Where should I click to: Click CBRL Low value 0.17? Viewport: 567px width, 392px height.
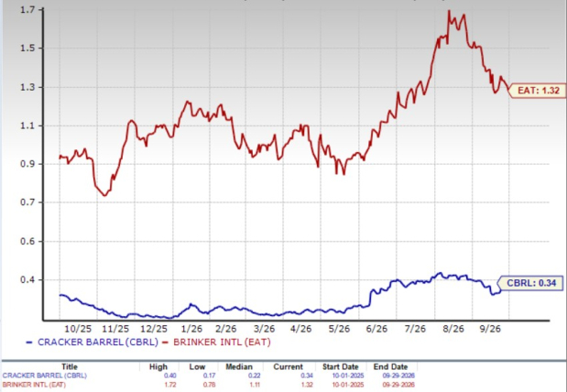209,376
